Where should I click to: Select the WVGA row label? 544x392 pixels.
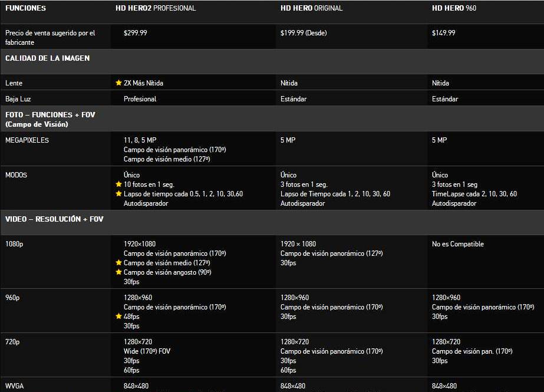click(15, 386)
